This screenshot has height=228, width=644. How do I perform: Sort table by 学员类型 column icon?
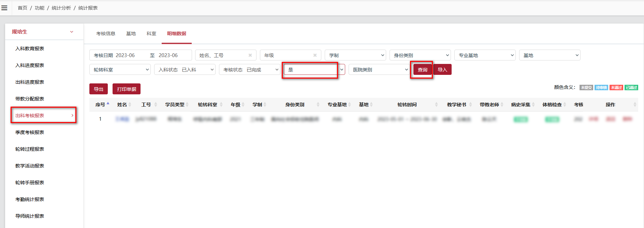pyautogui.click(x=187, y=105)
